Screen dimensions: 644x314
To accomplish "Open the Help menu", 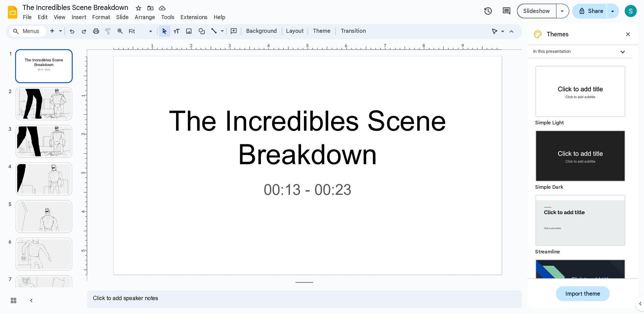I will (x=219, y=17).
